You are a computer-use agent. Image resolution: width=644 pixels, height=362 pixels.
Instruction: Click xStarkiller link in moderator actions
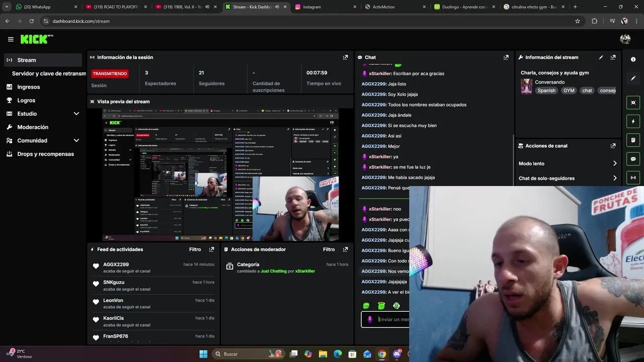(305, 271)
